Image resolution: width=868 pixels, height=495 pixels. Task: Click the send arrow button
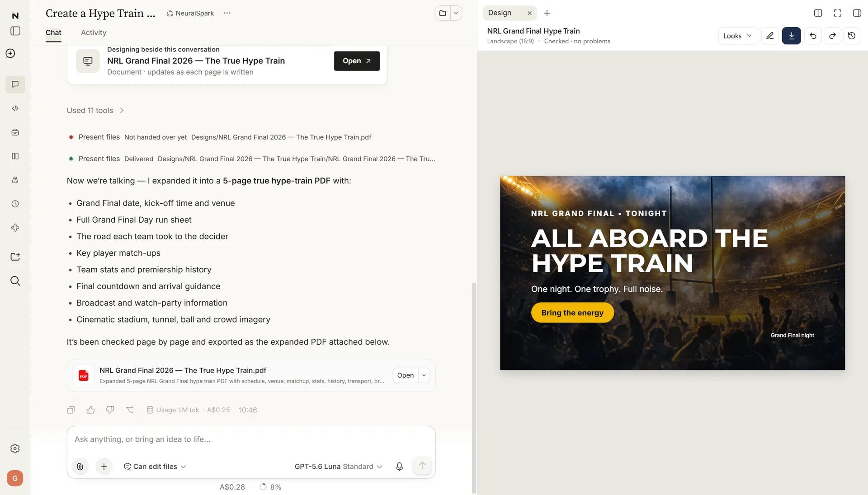[422, 466]
